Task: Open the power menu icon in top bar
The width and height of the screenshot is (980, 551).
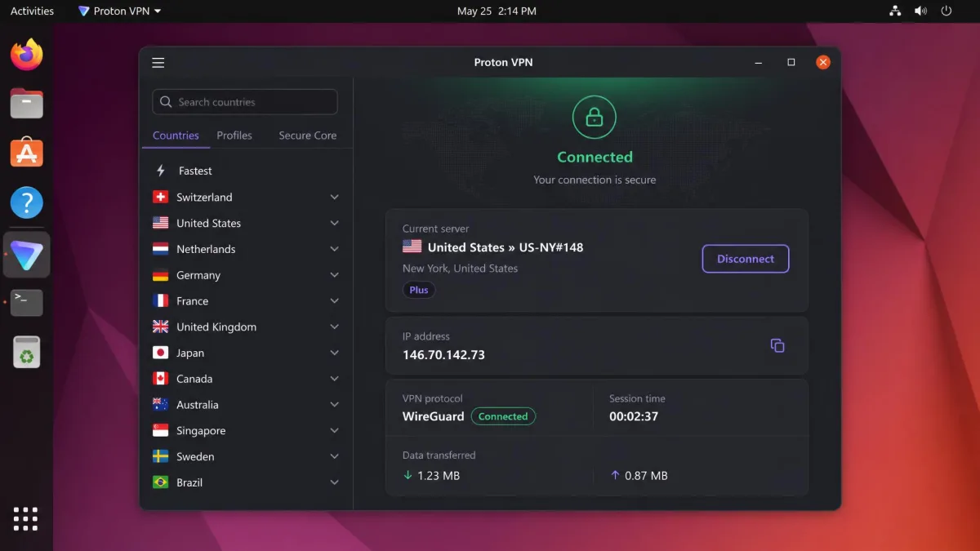Action: pyautogui.click(x=947, y=11)
